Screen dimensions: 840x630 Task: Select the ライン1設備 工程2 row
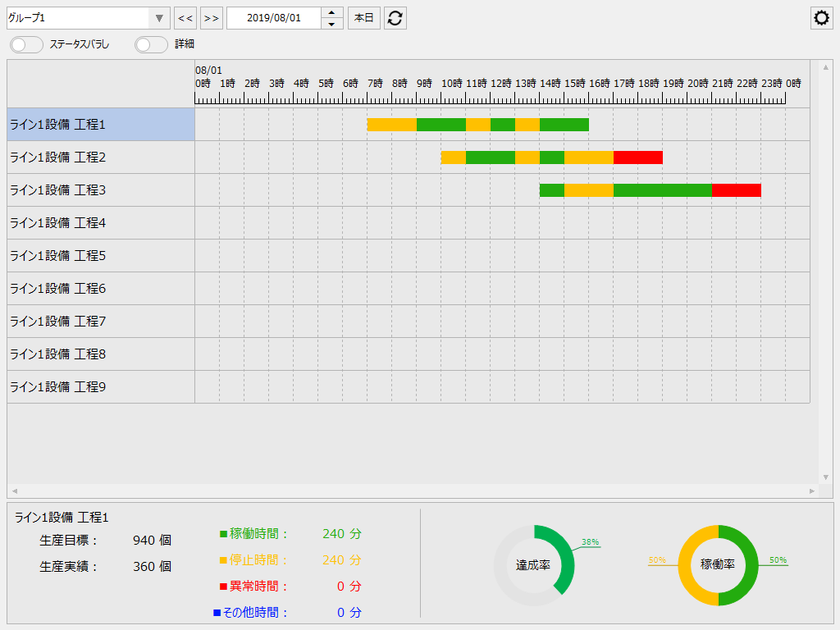tap(98, 157)
